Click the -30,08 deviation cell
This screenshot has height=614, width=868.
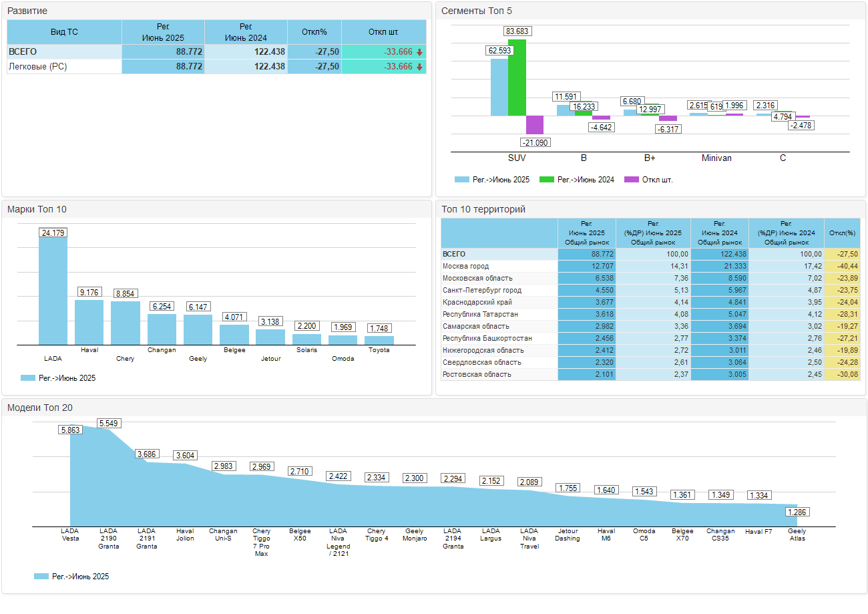point(842,374)
